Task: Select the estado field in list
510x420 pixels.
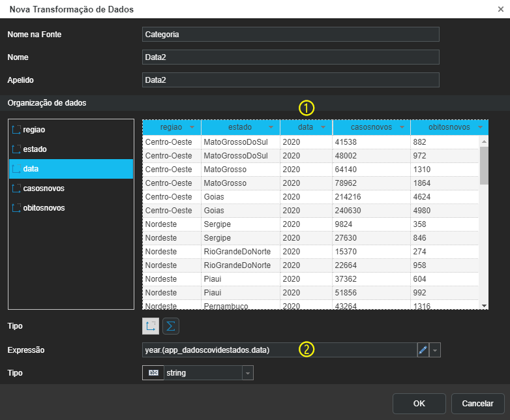Action: (71, 149)
